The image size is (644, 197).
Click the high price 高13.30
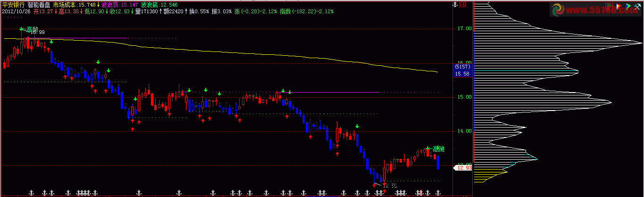point(68,10)
